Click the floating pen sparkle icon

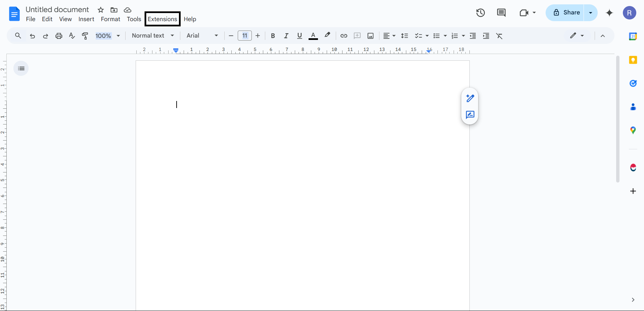[x=470, y=98]
